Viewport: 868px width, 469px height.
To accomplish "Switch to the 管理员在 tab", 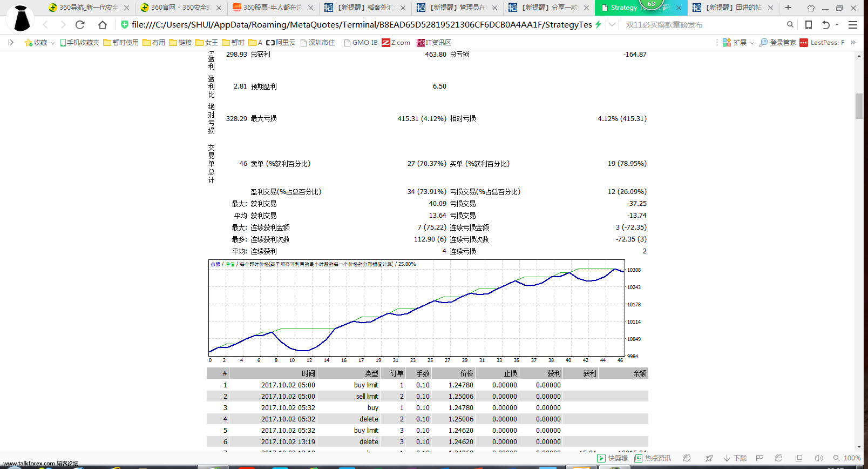I will (457, 8).
